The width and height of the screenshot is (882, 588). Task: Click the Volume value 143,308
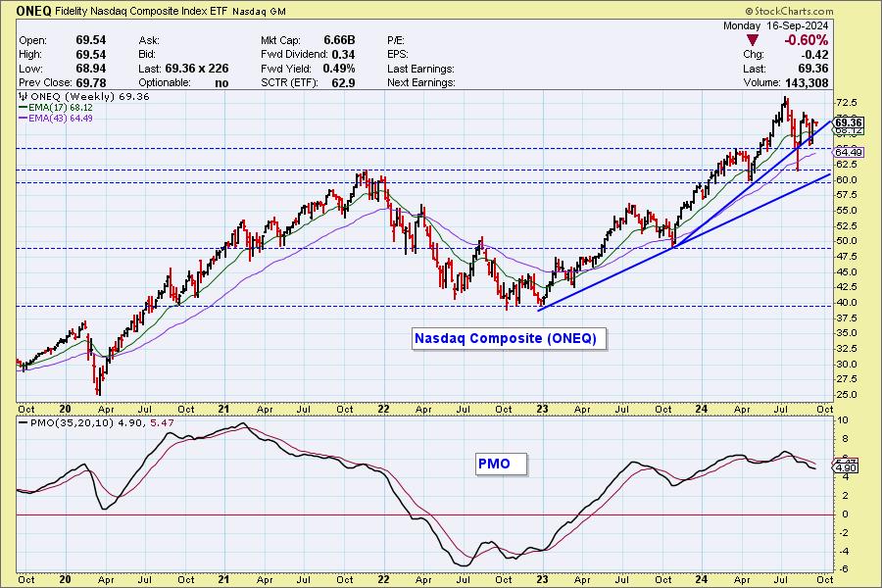tap(805, 82)
